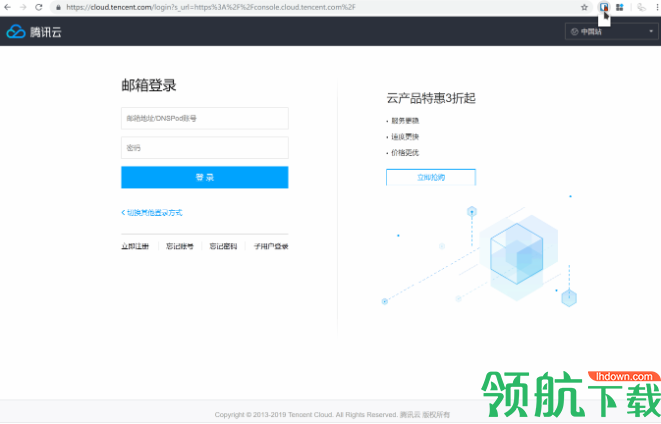The width and height of the screenshot is (661, 424).
Task: Click the blue 登录 login button
Action: pos(204,177)
